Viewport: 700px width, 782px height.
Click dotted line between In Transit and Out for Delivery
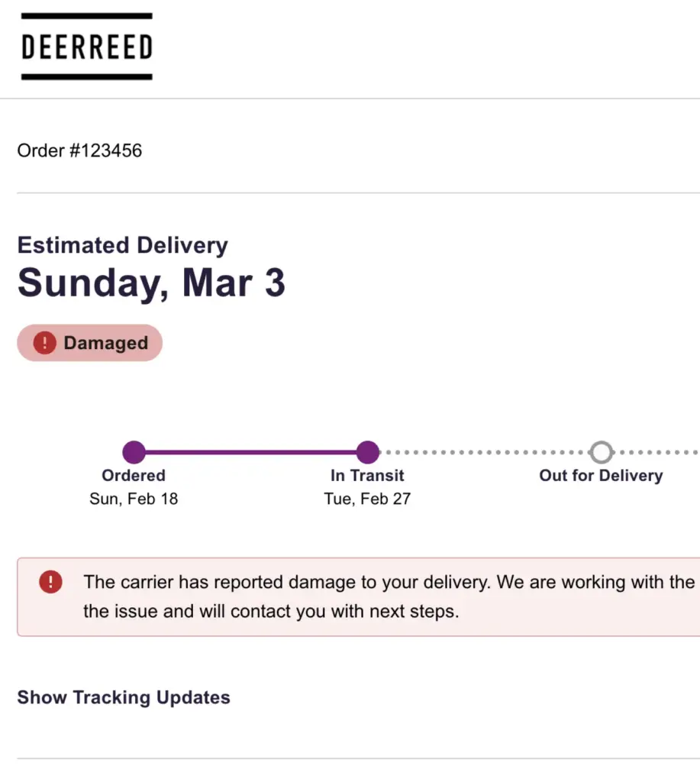pos(485,452)
